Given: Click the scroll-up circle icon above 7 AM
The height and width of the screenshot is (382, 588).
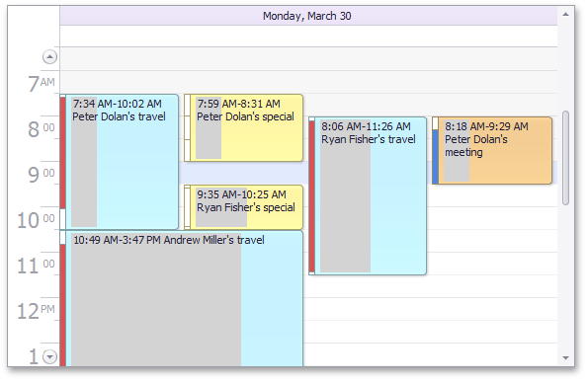Looking at the screenshot, I should point(49,57).
